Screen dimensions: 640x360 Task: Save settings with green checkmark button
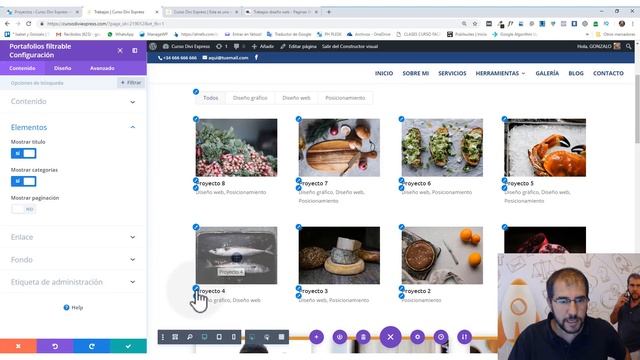pyautogui.click(x=128, y=346)
